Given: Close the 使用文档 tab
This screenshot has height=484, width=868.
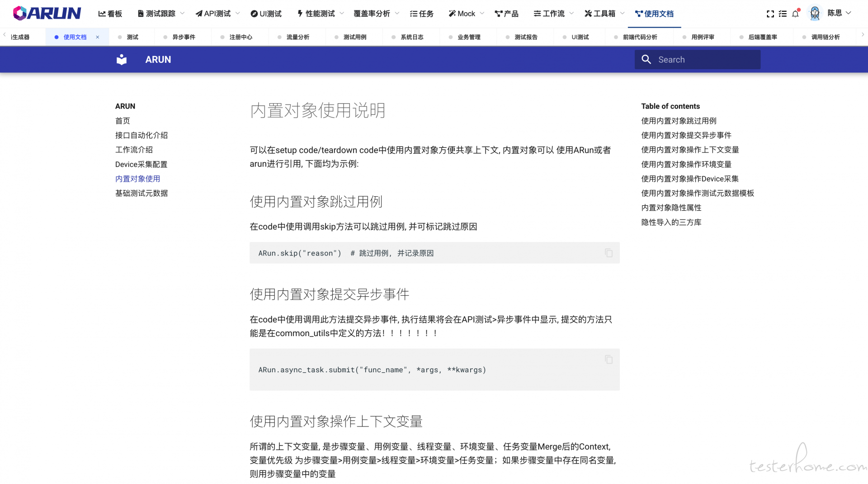Looking at the screenshot, I should 97,37.
